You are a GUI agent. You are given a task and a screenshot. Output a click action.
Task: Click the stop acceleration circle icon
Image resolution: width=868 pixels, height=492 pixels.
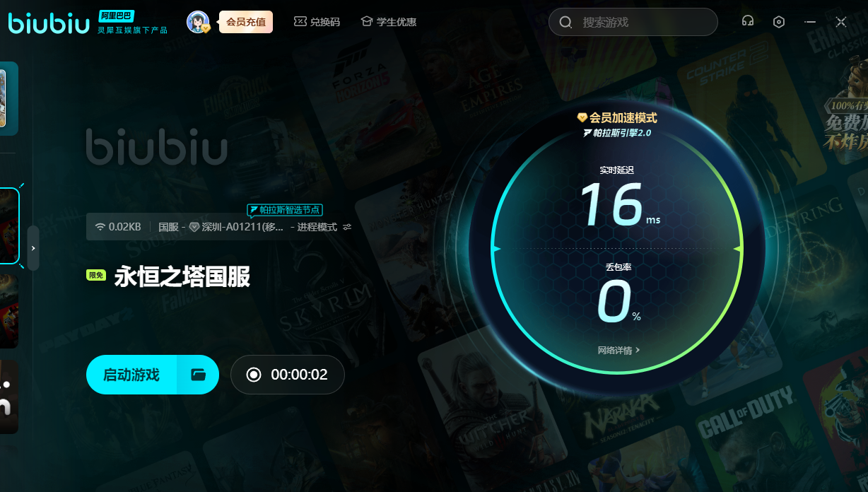(x=254, y=375)
